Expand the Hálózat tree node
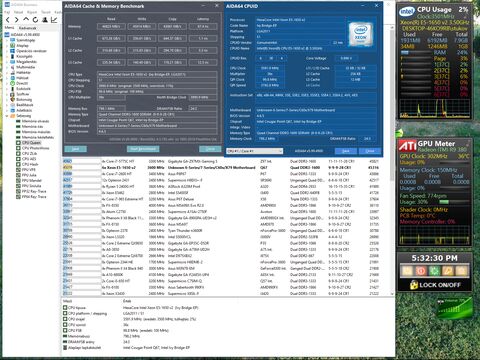This screenshot has width=480, height=360. [x=7, y=78]
